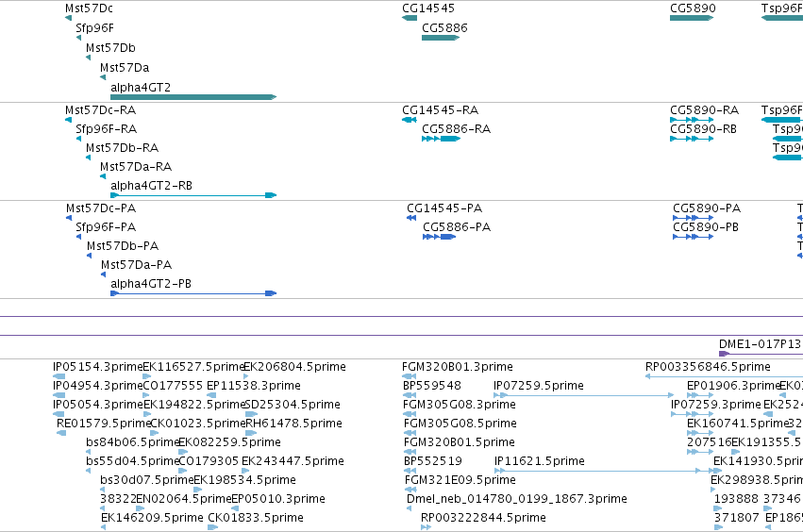The image size is (803, 532).
Task: Click the FGM305G08.5prime EST label
Action: point(460,424)
